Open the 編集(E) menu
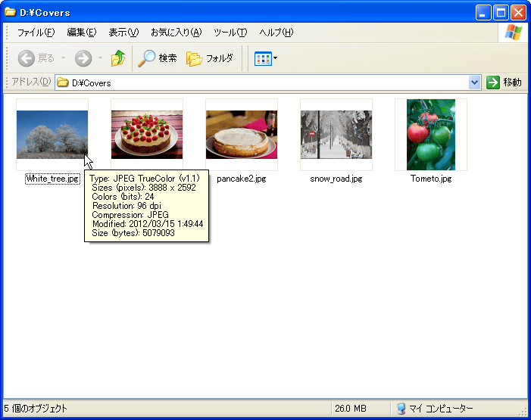The height and width of the screenshot is (420, 531). point(82,33)
